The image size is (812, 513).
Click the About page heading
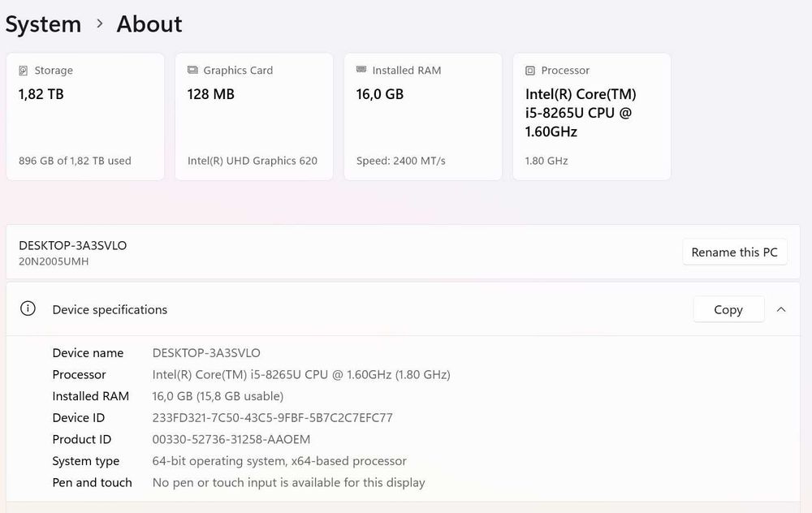149,24
